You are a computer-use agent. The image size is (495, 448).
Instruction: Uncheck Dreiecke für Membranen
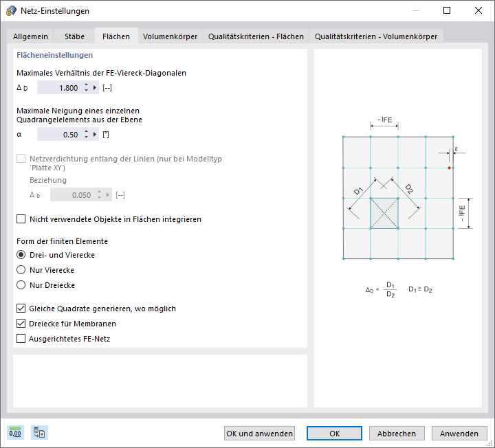coord(21,324)
